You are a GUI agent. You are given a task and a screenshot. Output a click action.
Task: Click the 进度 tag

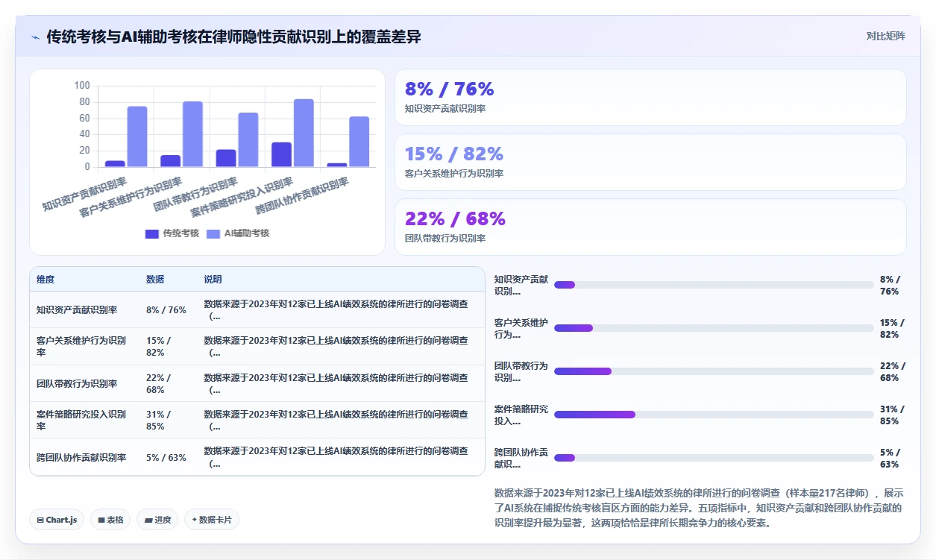(x=157, y=520)
